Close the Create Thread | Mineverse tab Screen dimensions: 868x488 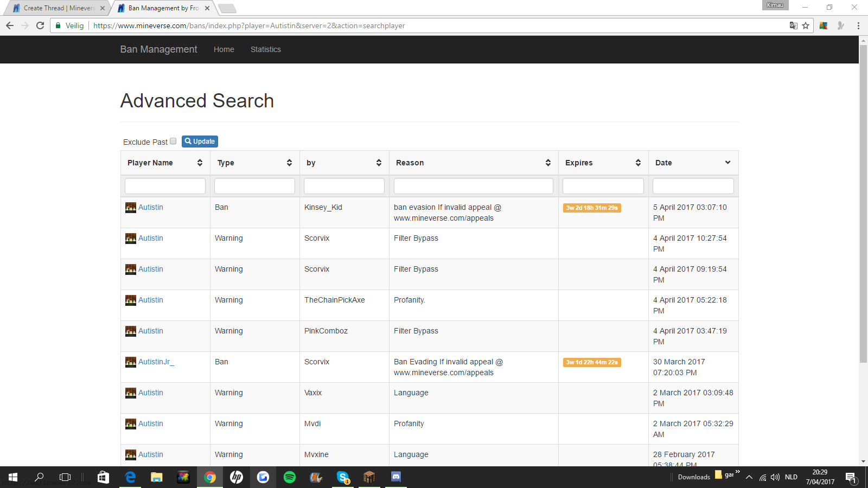pos(103,8)
